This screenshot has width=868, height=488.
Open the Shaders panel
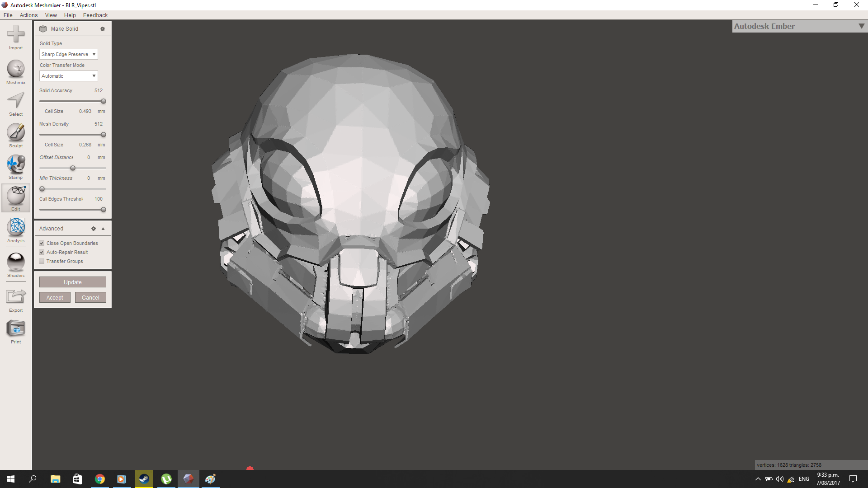(x=16, y=265)
